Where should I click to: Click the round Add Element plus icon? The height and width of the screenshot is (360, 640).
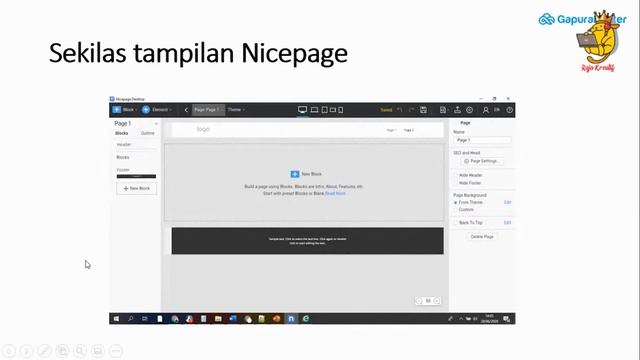tap(146, 109)
